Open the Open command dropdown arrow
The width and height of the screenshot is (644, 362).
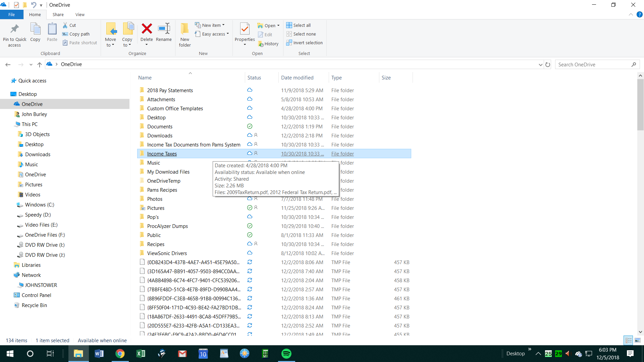click(x=278, y=25)
